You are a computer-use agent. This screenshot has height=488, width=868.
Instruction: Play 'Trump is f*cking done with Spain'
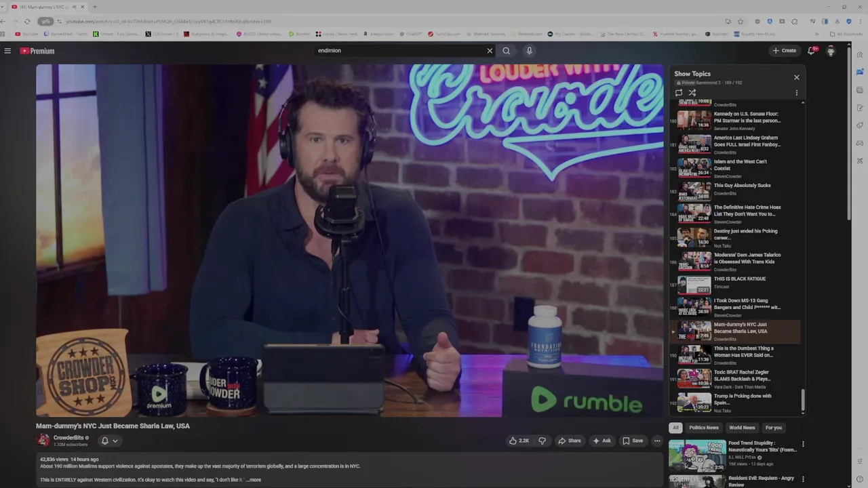point(735,403)
